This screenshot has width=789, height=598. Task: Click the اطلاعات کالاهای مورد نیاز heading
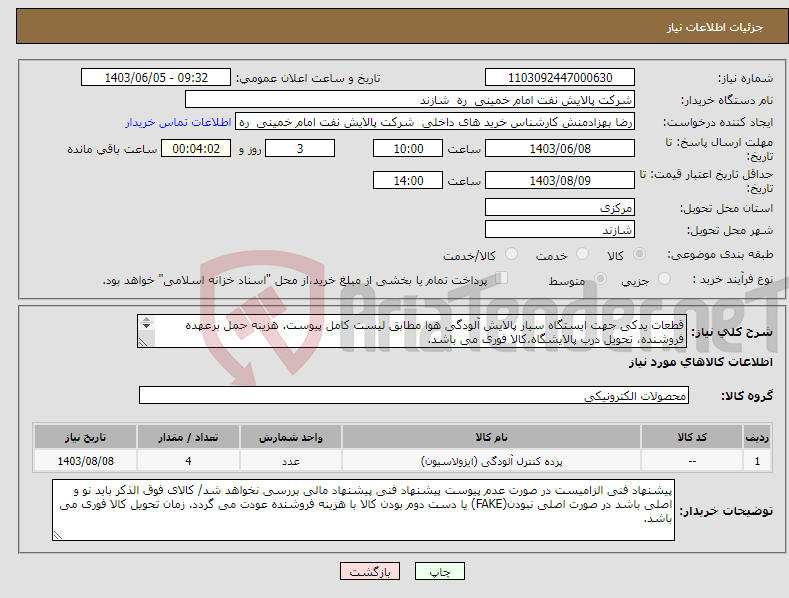700,362
